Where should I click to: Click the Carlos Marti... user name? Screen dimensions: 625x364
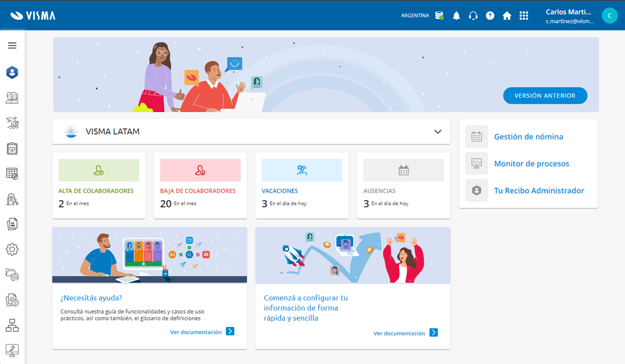(569, 12)
